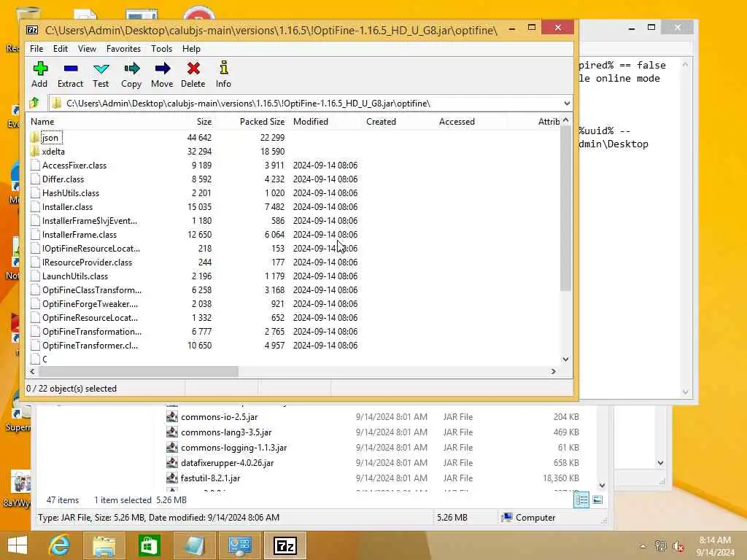Click the Extract toolbar icon

pos(71,69)
